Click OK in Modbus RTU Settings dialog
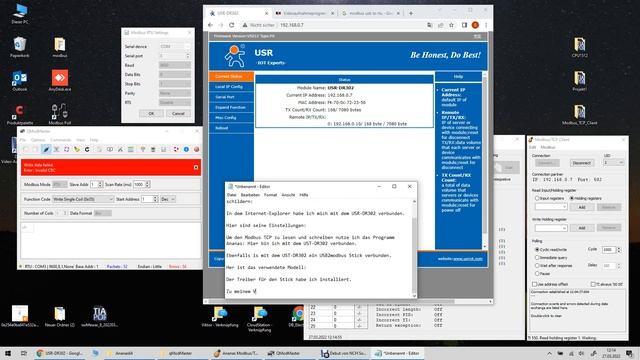Screen dimensions: 640x360 click(151, 113)
